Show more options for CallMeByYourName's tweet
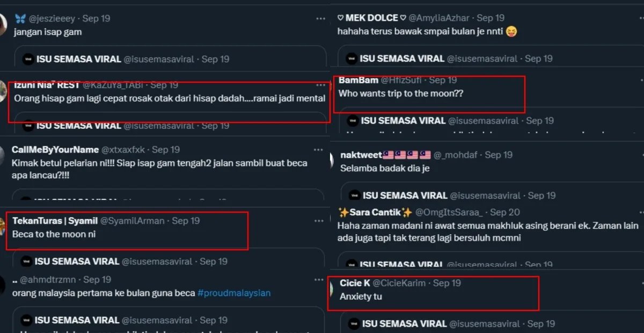The height and width of the screenshot is (333, 644). point(320,149)
